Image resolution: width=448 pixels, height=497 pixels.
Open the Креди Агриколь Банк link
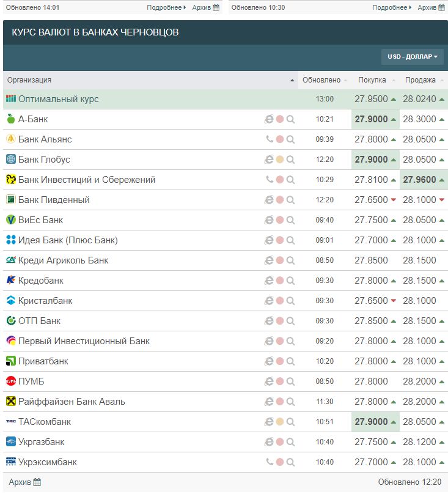pyautogui.click(x=63, y=260)
